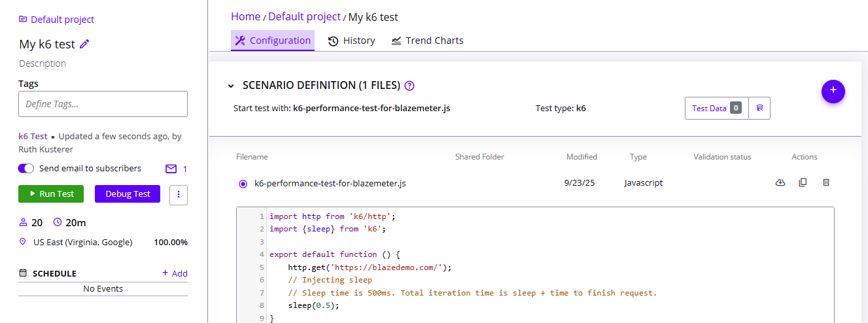Open the data settings icon beside Test Data
This screenshot has width=868, height=323.
pyautogui.click(x=759, y=109)
